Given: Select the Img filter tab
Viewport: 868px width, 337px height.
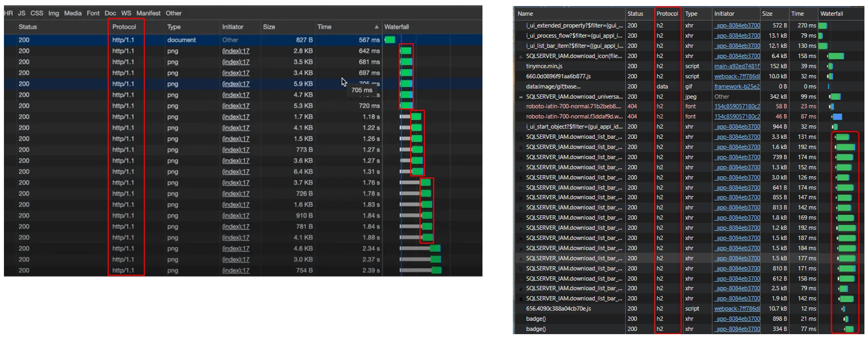Looking at the screenshot, I should pos(54,13).
